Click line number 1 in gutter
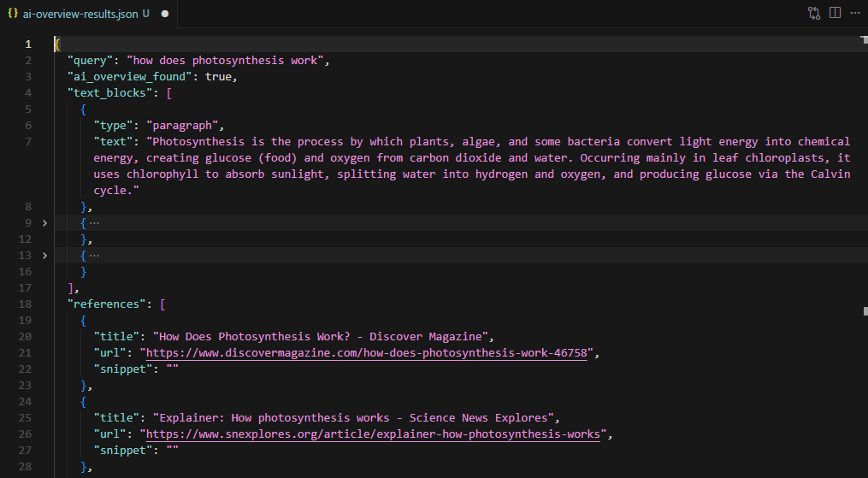 click(x=27, y=44)
